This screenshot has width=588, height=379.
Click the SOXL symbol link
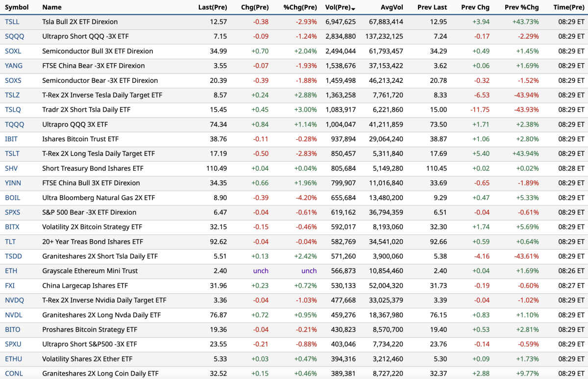tap(13, 51)
